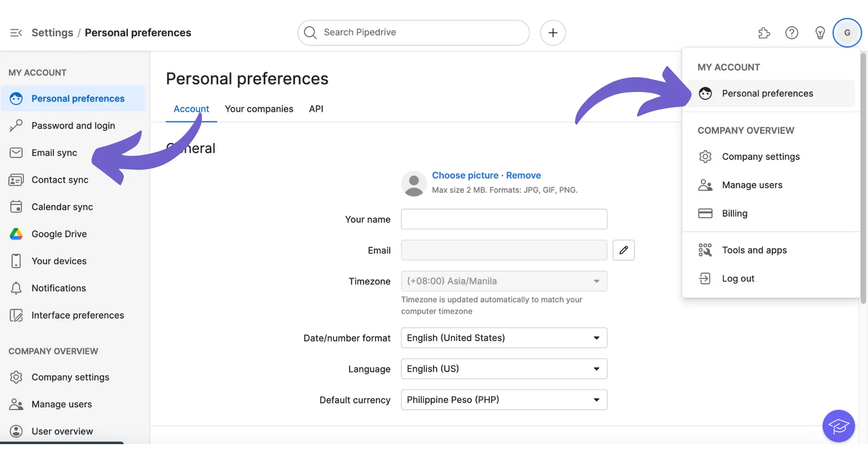Switch to the Your companies tab

tap(259, 109)
